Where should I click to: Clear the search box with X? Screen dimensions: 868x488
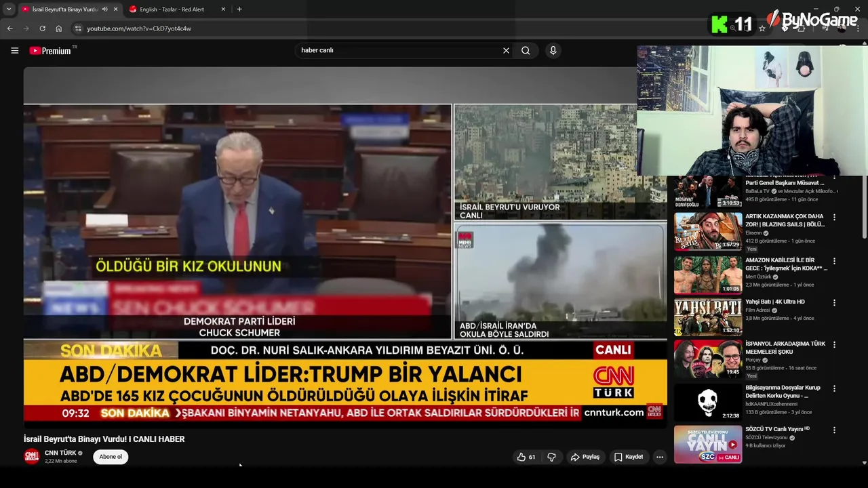506,50
